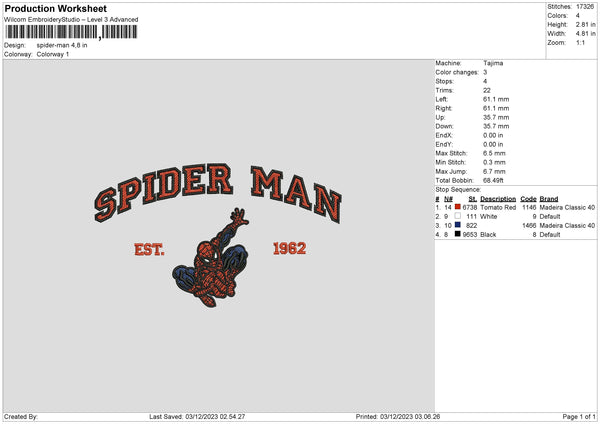Click the Stops value 4
The image size is (600, 424).
coord(485,81)
